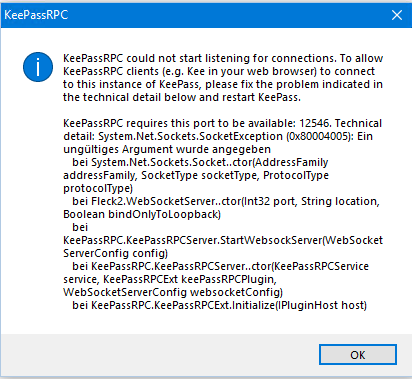Close the KeePassRPC dialog with the X

(397, 15)
